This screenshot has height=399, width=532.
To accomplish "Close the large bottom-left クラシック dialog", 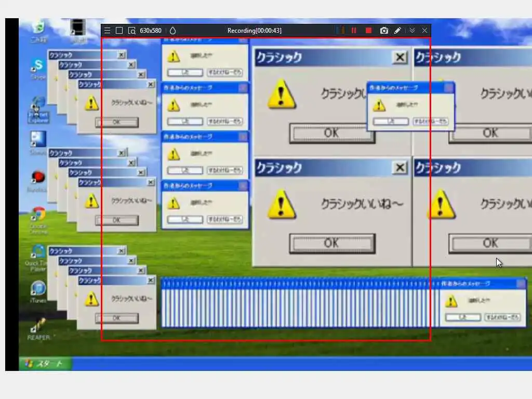I will point(400,168).
